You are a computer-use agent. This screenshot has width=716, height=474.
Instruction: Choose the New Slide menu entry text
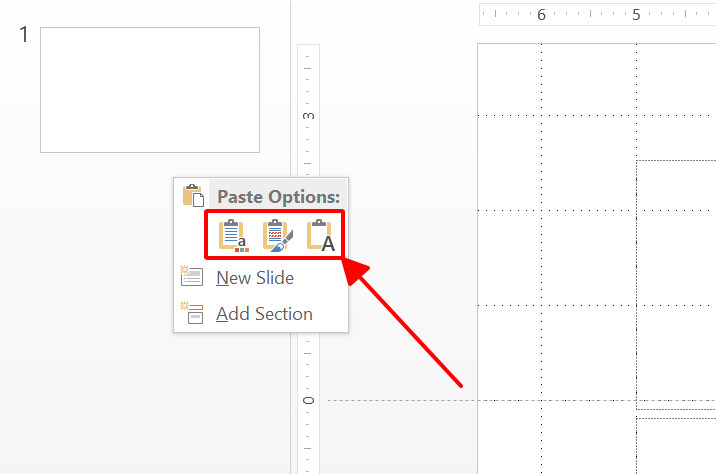(255, 278)
